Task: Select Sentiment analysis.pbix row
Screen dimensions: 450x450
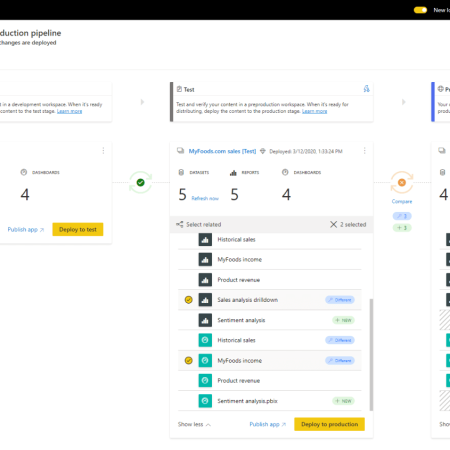Action: (270, 401)
